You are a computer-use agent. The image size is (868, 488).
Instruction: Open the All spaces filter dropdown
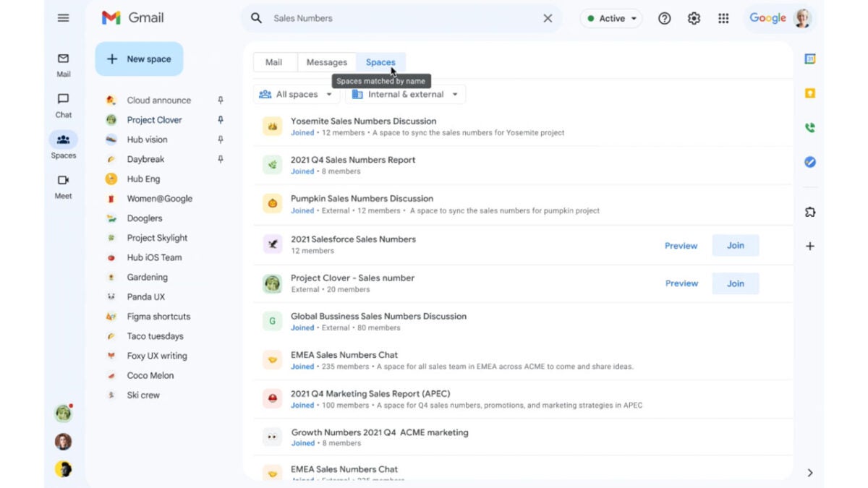click(x=296, y=95)
